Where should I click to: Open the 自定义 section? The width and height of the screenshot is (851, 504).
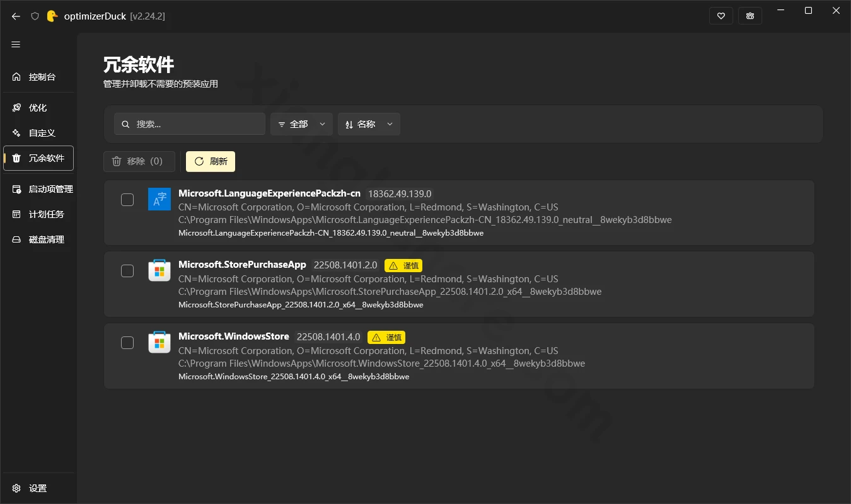pyautogui.click(x=38, y=133)
